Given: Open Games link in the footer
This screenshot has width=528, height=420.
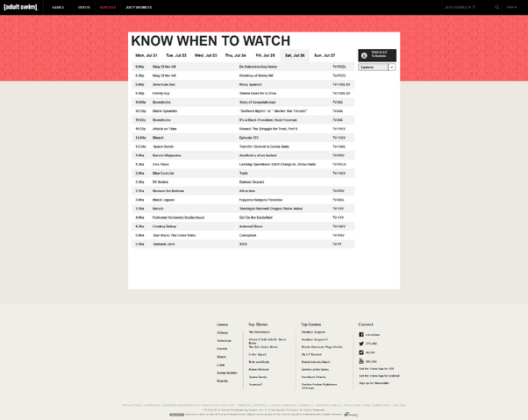Looking at the screenshot, I should point(222,324).
